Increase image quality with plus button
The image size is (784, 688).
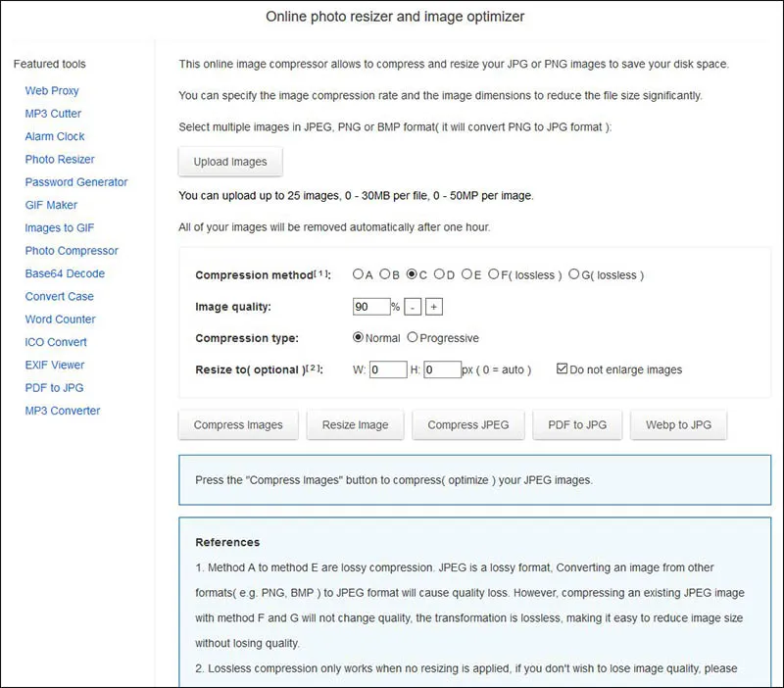(434, 307)
